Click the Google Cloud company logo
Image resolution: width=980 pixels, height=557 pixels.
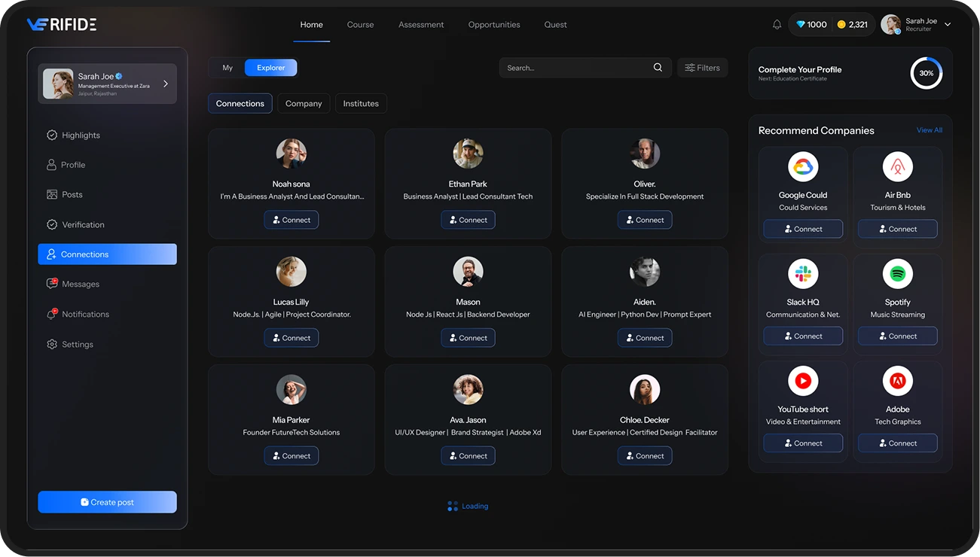[803, 167]
